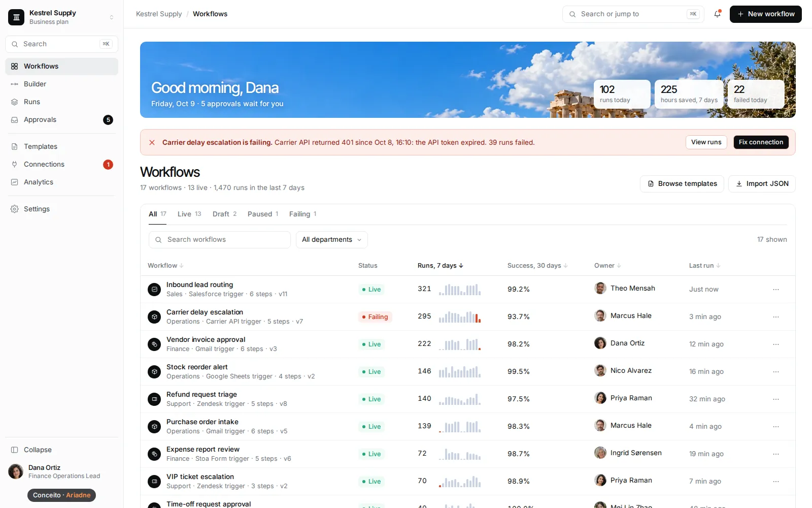Open the 22 failed today stat card
This screenshot has height=508, width=812.
756,94
